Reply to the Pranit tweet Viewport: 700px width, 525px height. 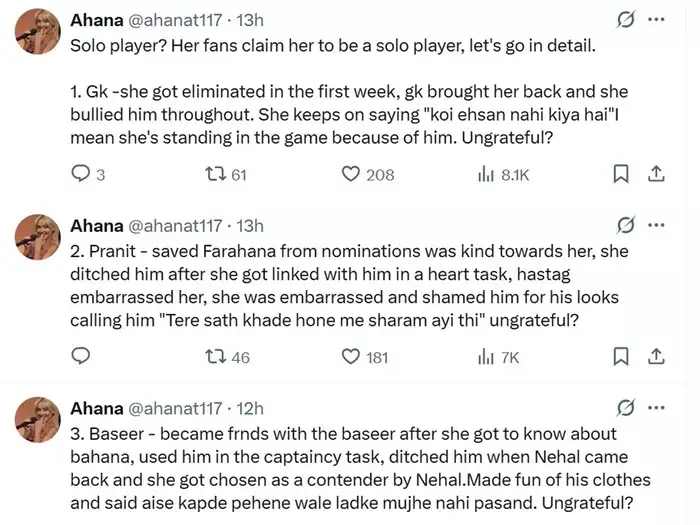tap(83, 356)
